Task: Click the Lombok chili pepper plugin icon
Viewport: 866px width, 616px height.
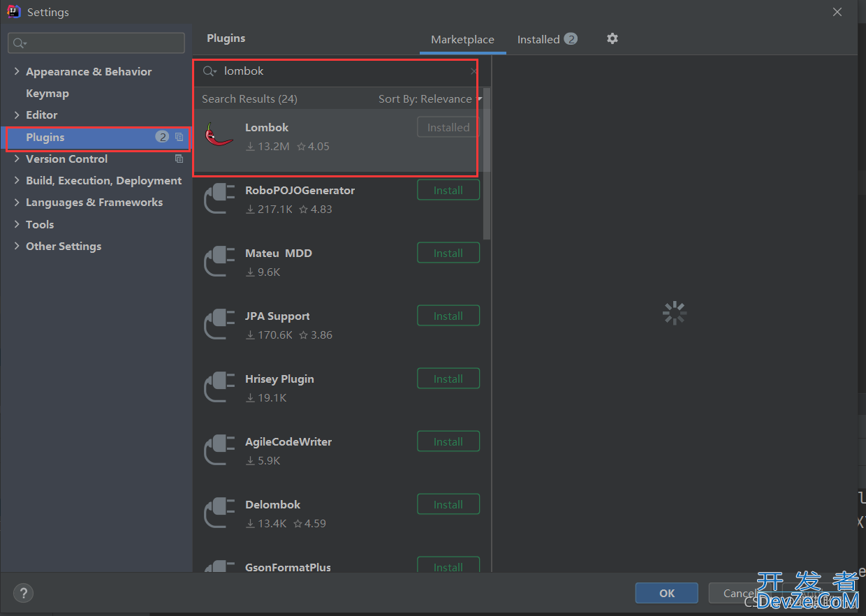Action: pyautogui.click(x=219, y=135)
